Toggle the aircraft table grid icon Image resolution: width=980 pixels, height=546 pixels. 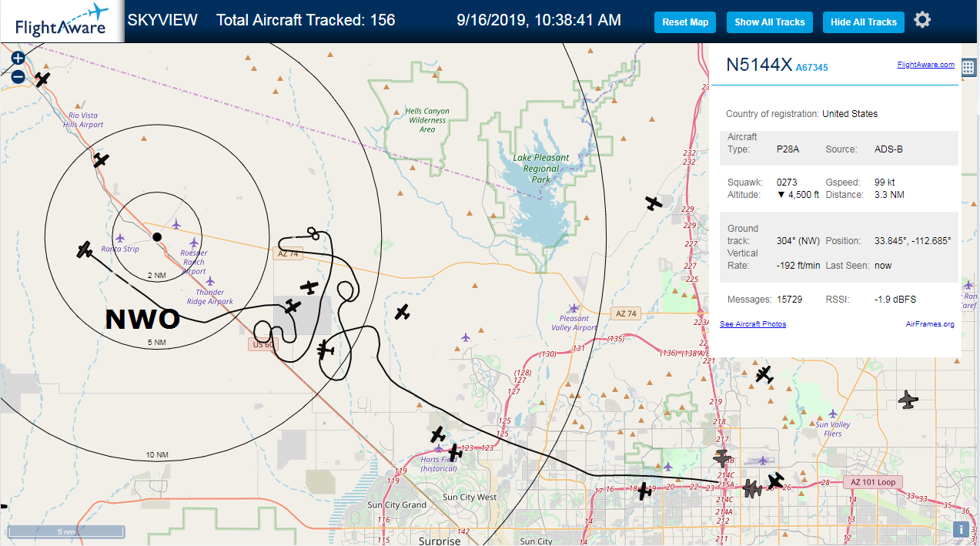coord(968,67)
